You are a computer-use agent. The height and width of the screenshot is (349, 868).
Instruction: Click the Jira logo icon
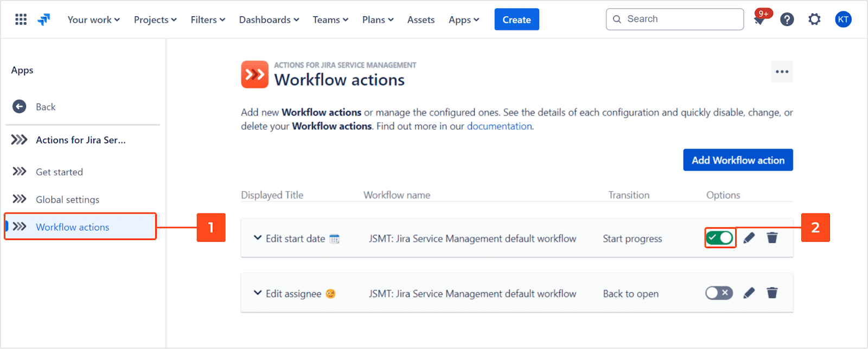tap(44, 20)
